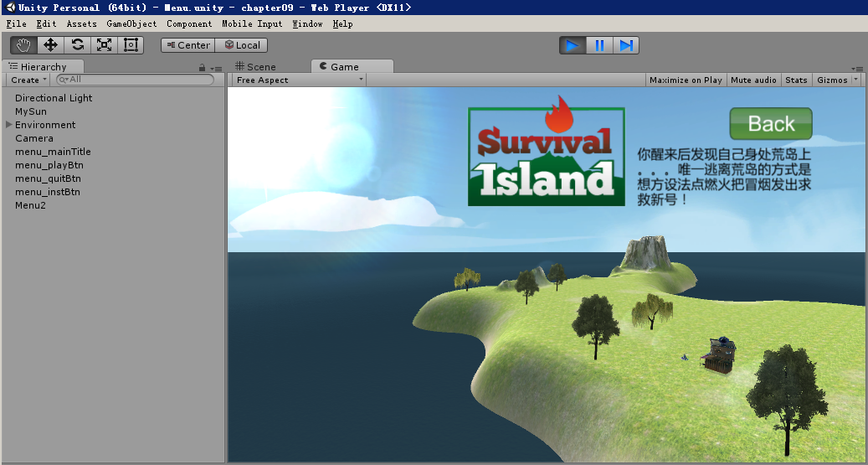The height and width of the screenshot is (465, 868).
Task: Select the Game tab
Action: 352,66
